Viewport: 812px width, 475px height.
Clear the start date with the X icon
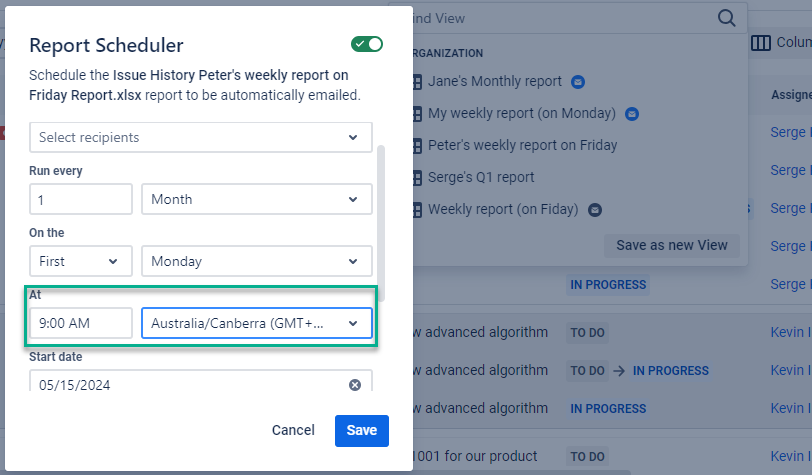[x=355, y=385]
